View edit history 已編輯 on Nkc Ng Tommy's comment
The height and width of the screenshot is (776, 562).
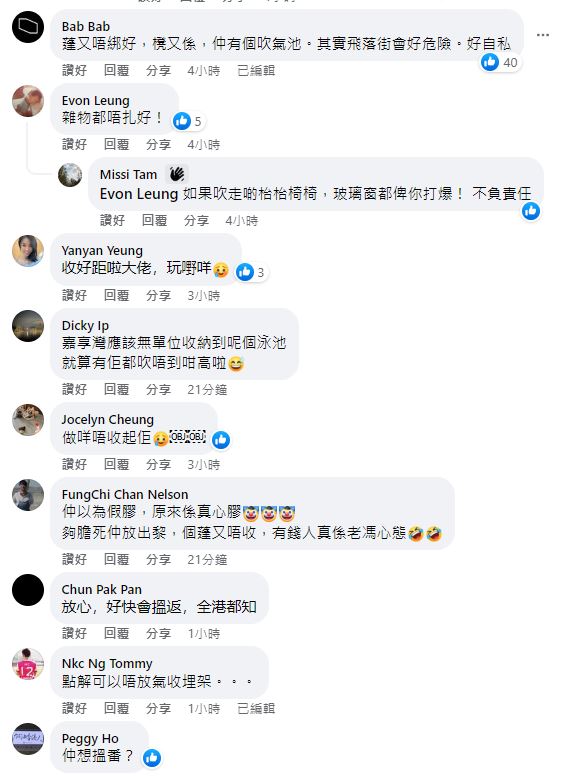256,709
